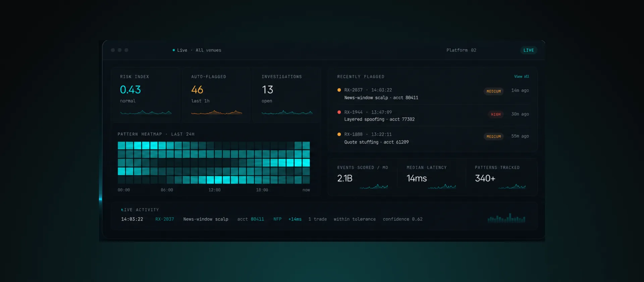Click News-window scalp · acct 80411 description
This screenshot has height=282, width=644.
click(381, 98)
